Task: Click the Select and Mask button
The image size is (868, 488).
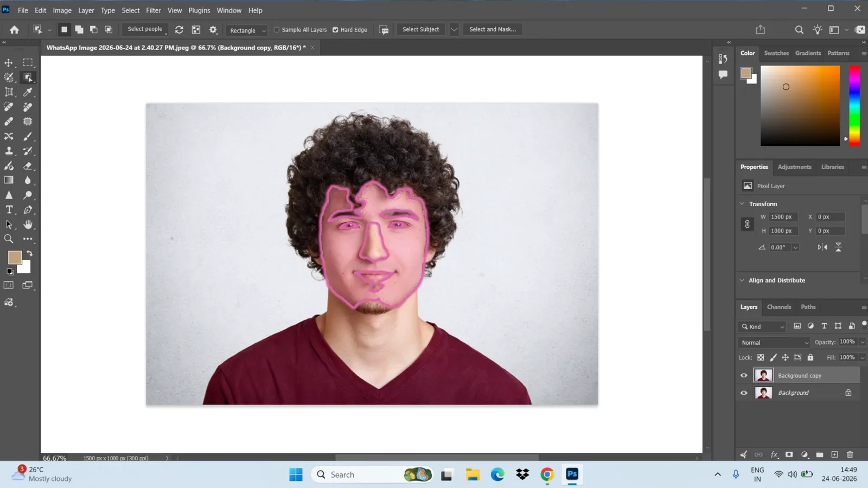Action: 493,29
